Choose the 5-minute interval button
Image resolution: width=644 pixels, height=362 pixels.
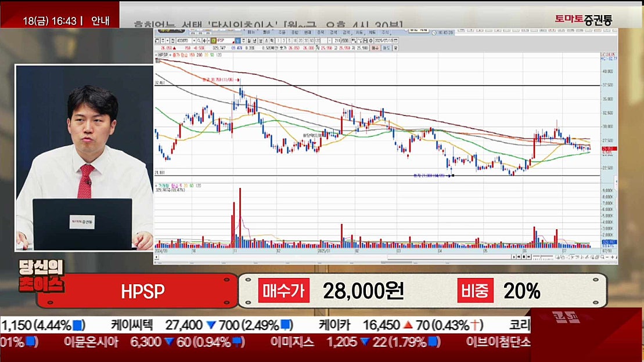point(289,41)
